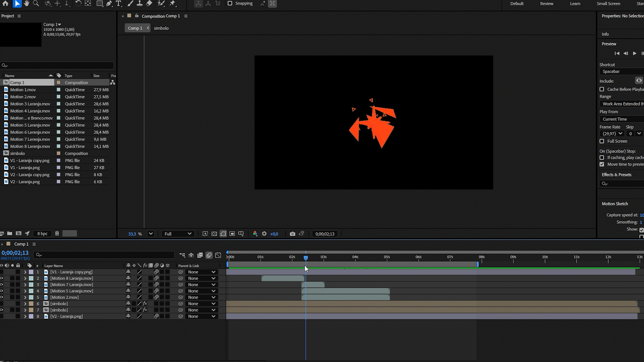Screen dimensions: 644x362
Task: Enable the Snapping checkbox
Action: [x=230, y=3]
